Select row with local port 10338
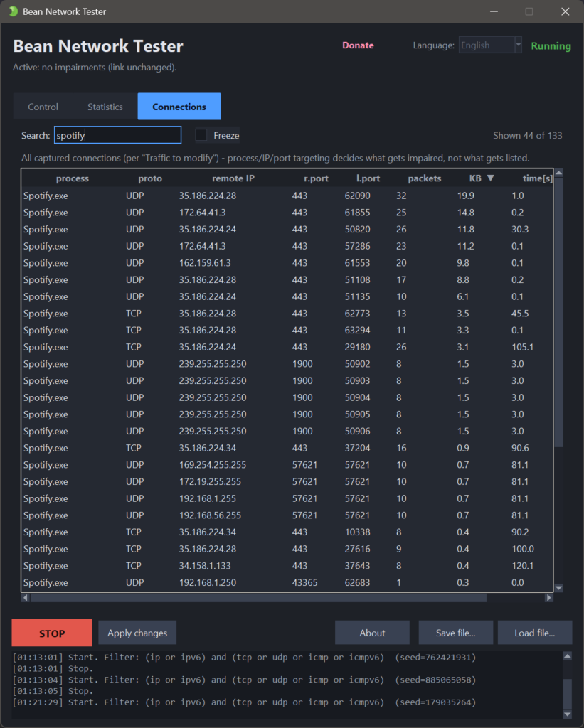The image size is (584, 728). click(287, 532)
